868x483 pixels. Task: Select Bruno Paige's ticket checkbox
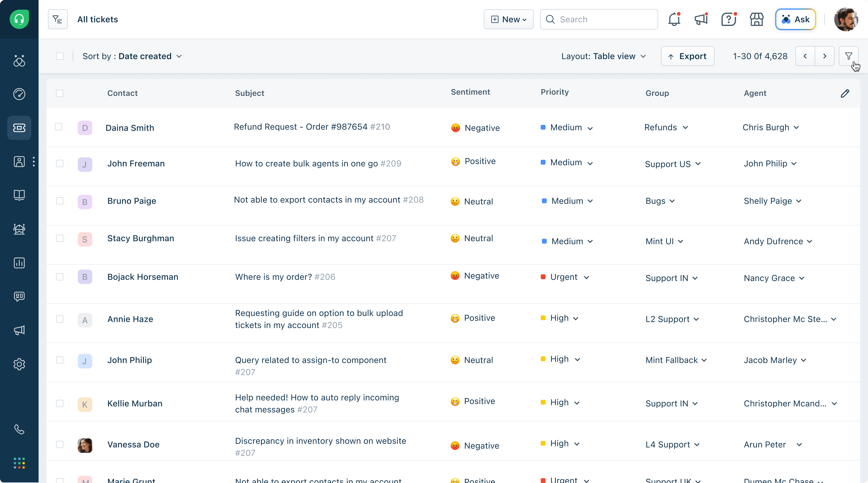(60, 201)
